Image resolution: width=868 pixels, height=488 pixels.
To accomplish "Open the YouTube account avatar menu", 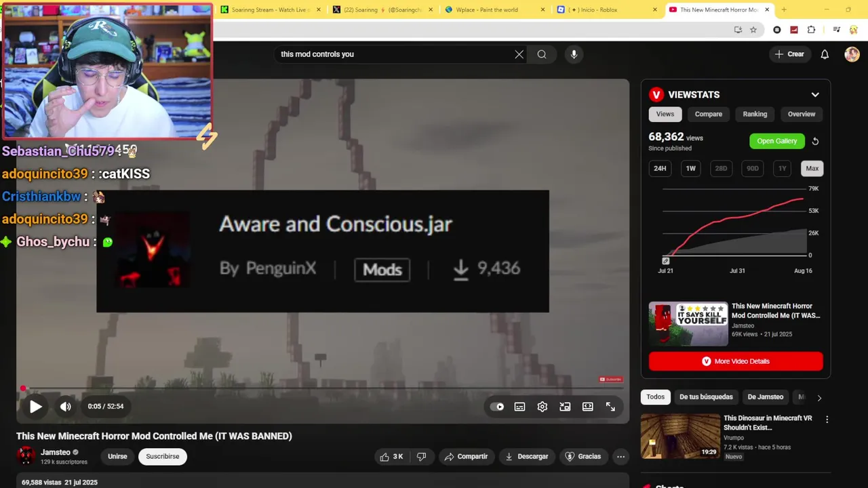I will pos(852,54).
